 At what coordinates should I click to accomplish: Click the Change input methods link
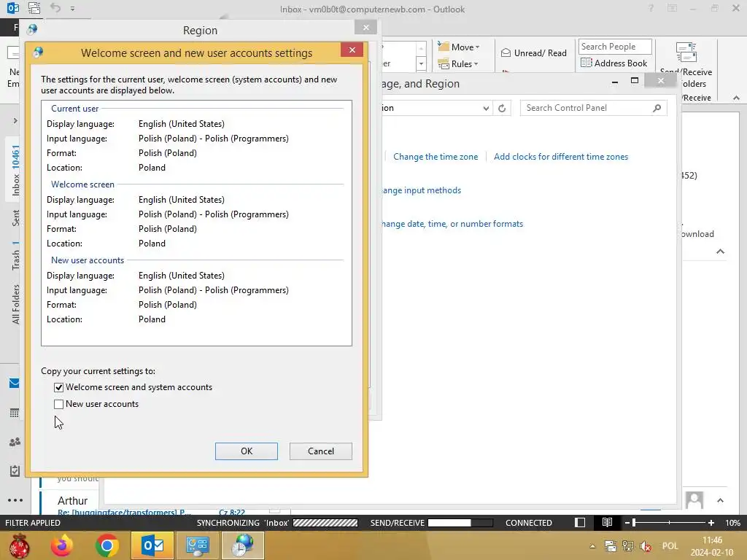(421, 190)
